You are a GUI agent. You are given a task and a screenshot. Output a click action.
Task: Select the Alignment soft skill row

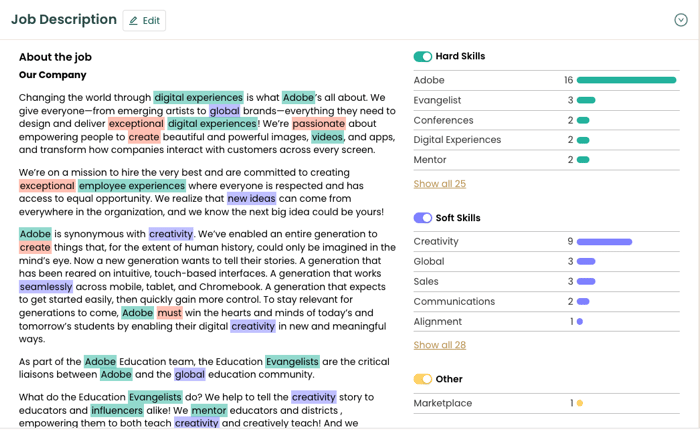pyautogui.click(x=546, y=321)
